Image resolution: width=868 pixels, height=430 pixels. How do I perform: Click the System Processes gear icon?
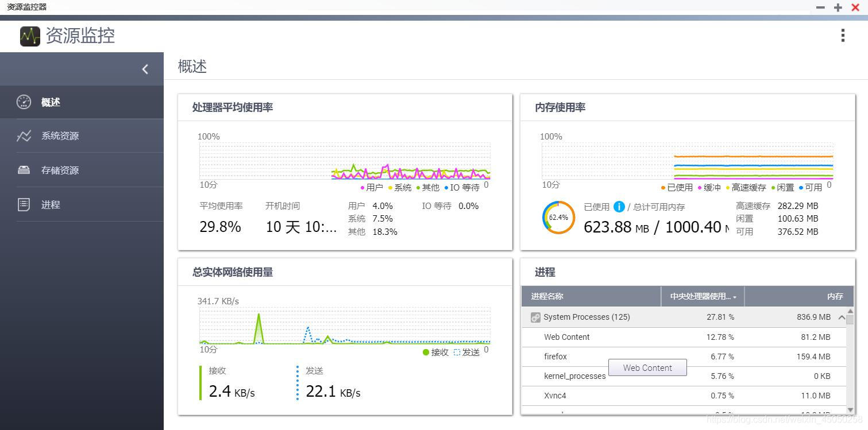(x=535, y=317)
